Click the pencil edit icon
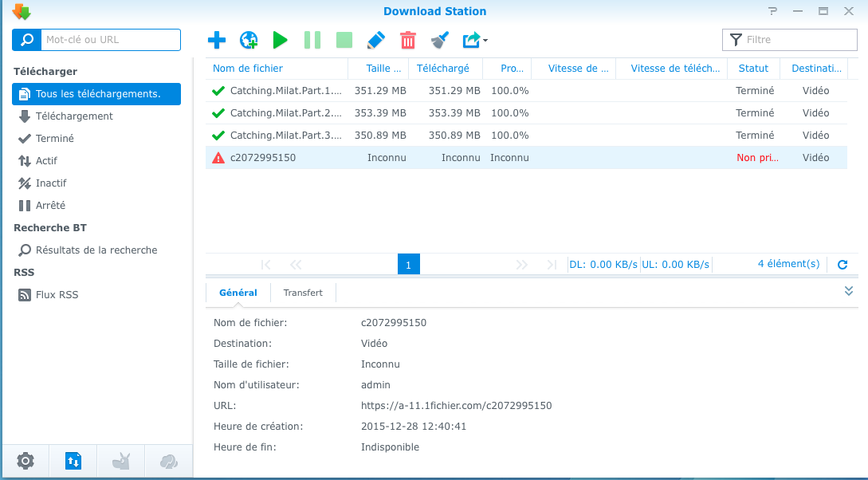The image size is (868, 480). point(375,40)
